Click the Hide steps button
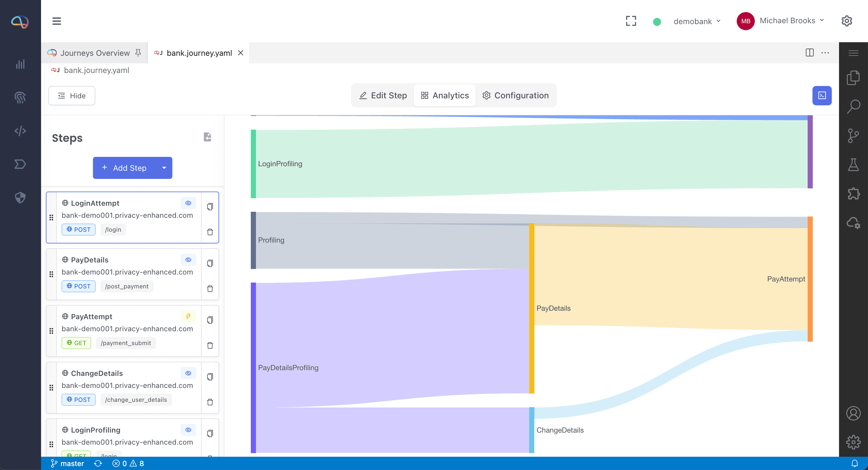 pos(72,96)
